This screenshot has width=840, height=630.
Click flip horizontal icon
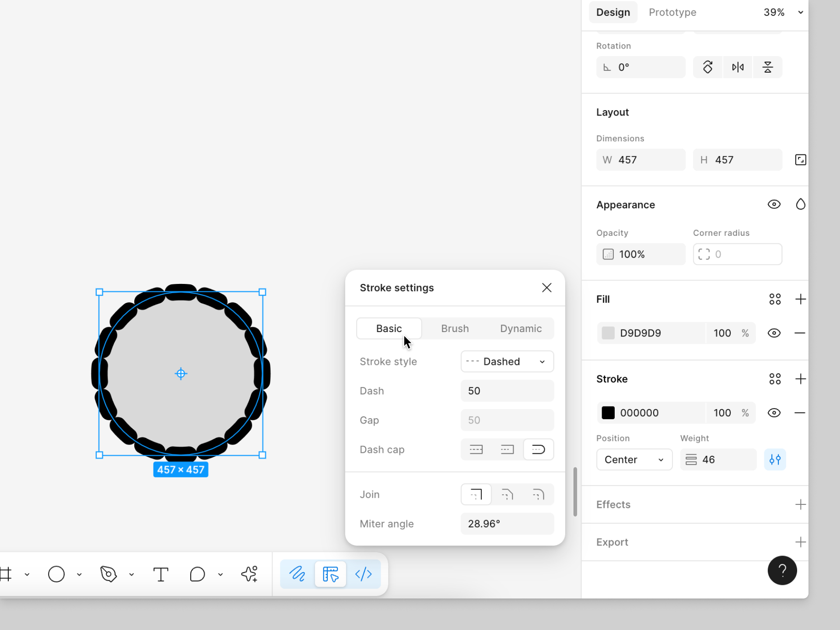738,67
